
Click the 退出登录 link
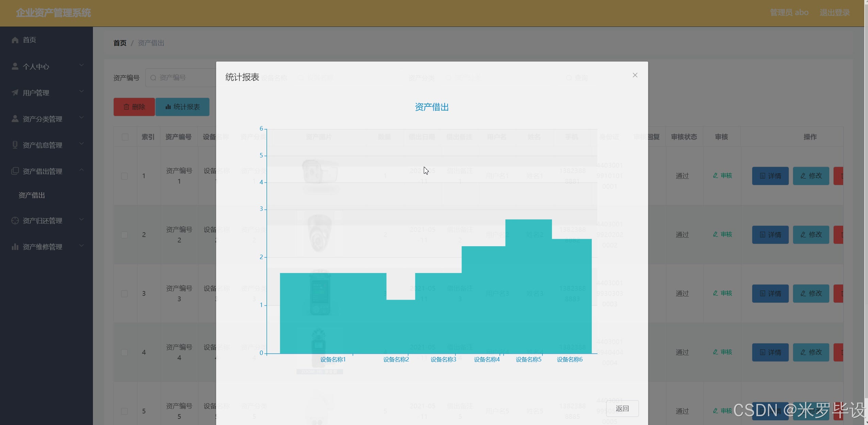pos(834,13)
